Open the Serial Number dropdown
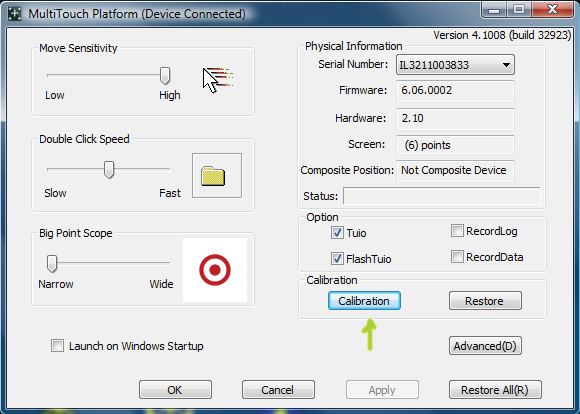The width and height of the screenshot is (580, 414). click(455, 65)
